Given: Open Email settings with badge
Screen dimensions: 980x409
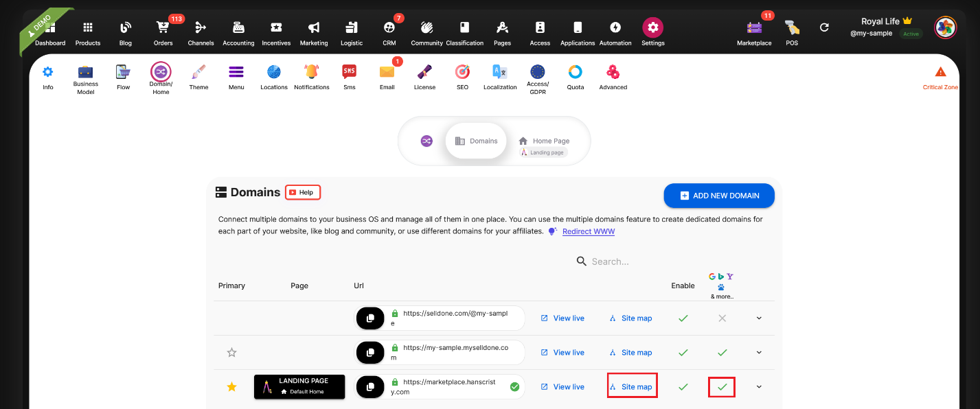Looking at the screenshot, I should tap(387, 77).
